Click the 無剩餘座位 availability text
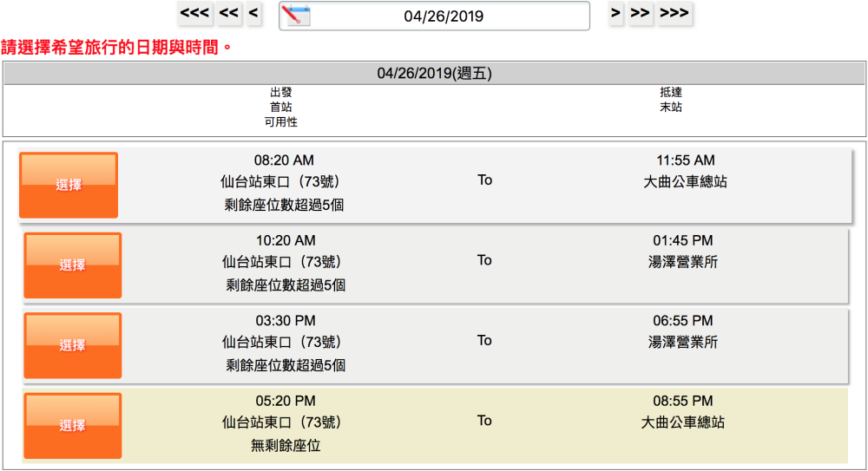The height and width of the screenshot is (471, 868). point(286,446)
